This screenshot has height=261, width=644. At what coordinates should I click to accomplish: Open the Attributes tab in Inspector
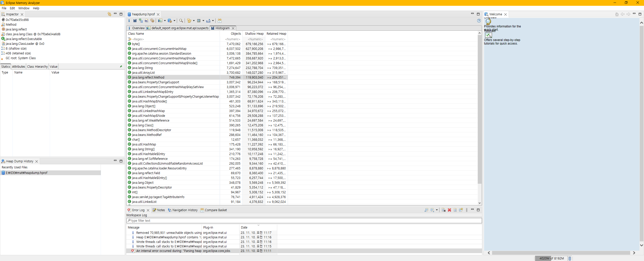(x=19, y=66)
